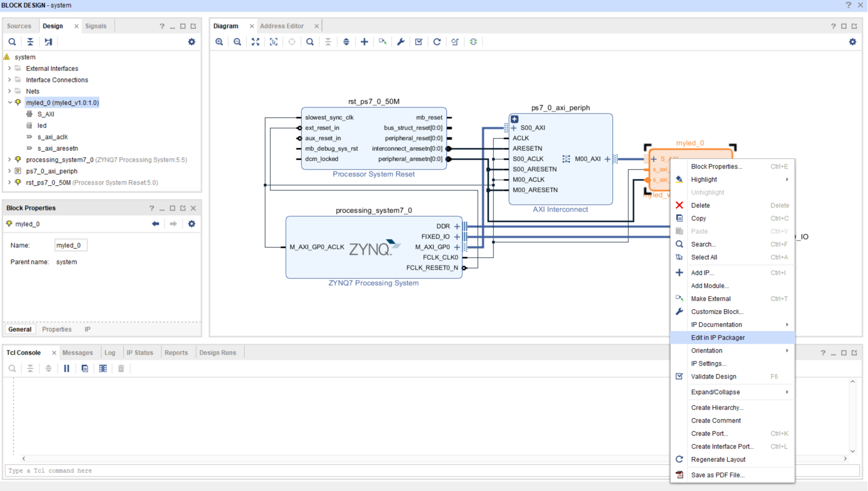868x491 pixels.
Task: Select the led tree item
Action: [42, 125]
